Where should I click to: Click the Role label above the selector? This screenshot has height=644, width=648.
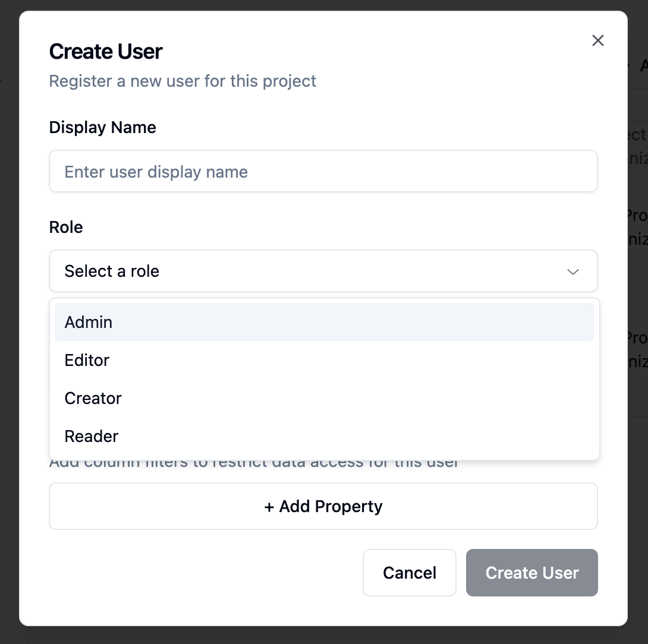65,227
